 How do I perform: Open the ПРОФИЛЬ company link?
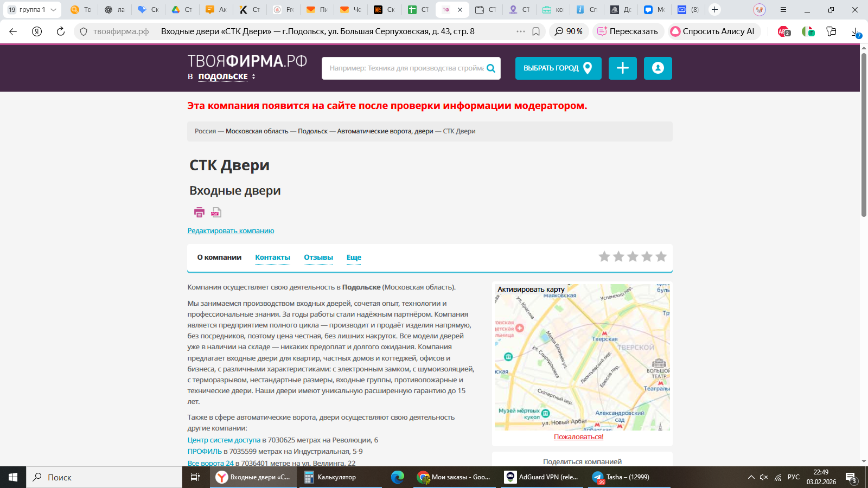click(x=205, y=452)
